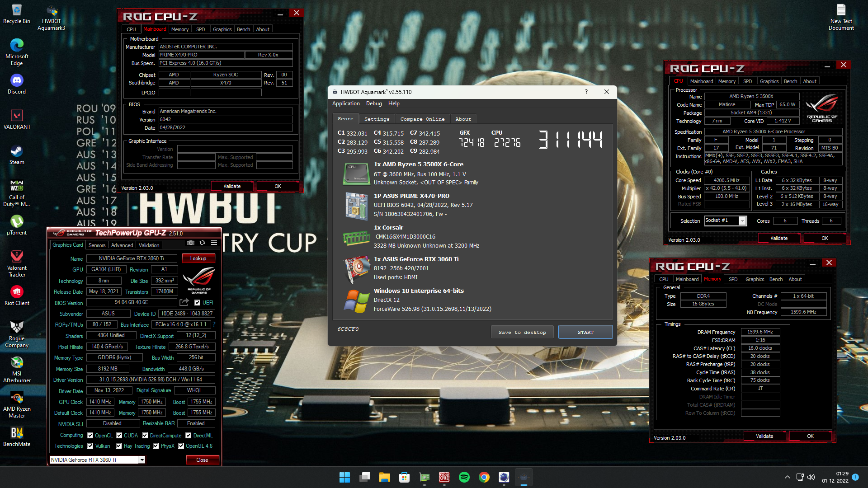This screenshot has height=488, width=868.
Task: Open the Recycle Bin desktop icon
Action: tap(17, 14)
